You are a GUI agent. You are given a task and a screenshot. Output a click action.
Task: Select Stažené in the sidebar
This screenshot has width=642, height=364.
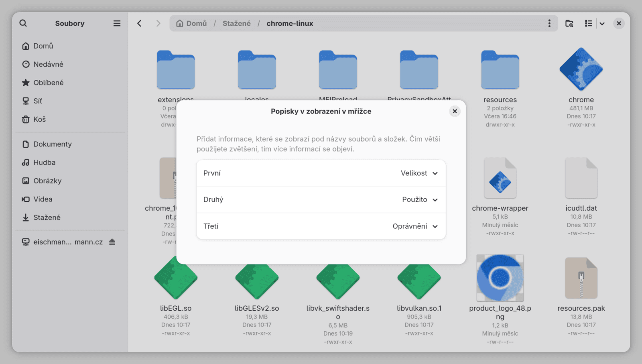47,218
